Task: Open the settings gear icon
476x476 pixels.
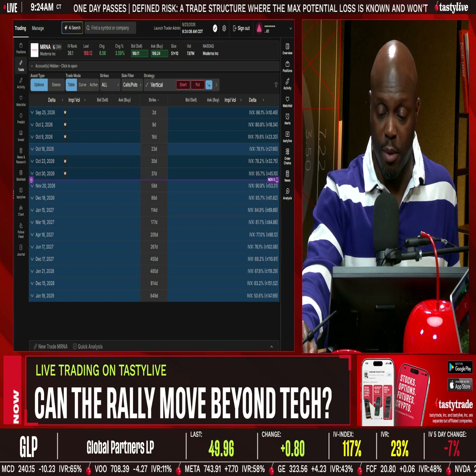Action: [x=224, y=28]
